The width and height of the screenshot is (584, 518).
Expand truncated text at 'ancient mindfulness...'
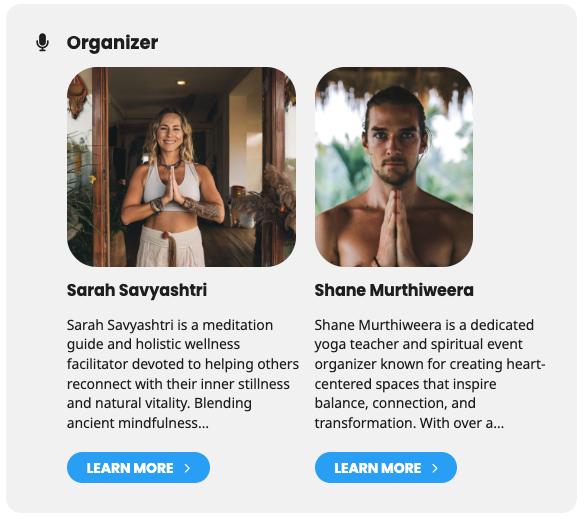(x=138, y=423)
